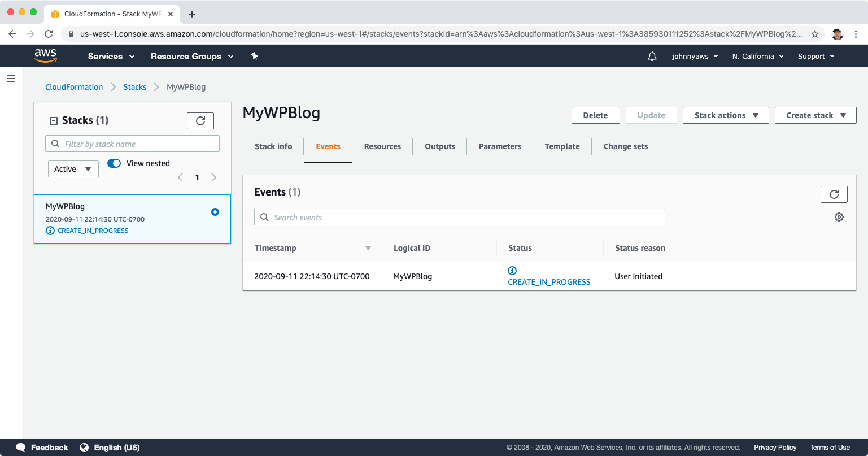The image size is (868, 456).
Task: Change language English (US)
Action: [110, 448]
